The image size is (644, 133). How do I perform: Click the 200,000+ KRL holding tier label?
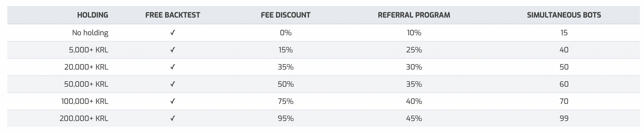coord(84,118)
